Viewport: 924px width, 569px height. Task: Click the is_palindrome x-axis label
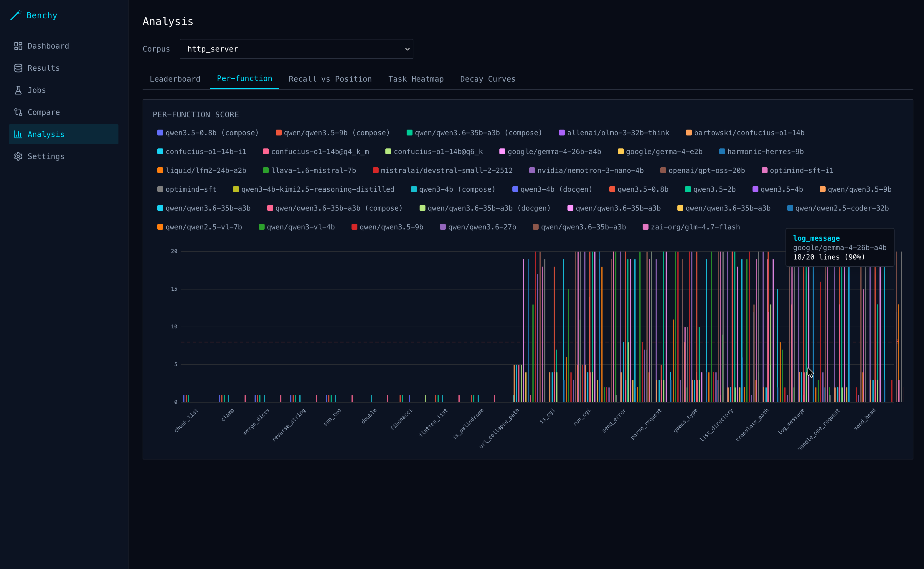pos(468,424)
